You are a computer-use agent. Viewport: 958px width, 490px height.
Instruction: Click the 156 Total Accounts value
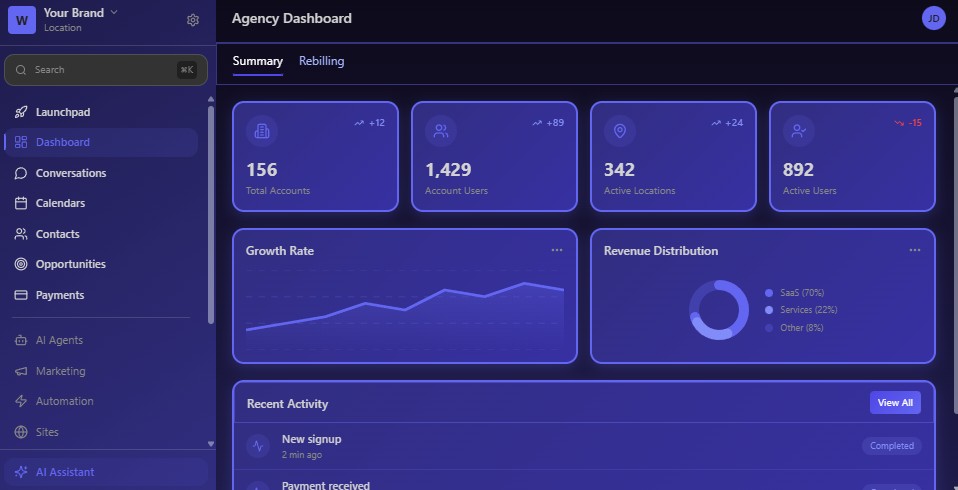(261, 169)
